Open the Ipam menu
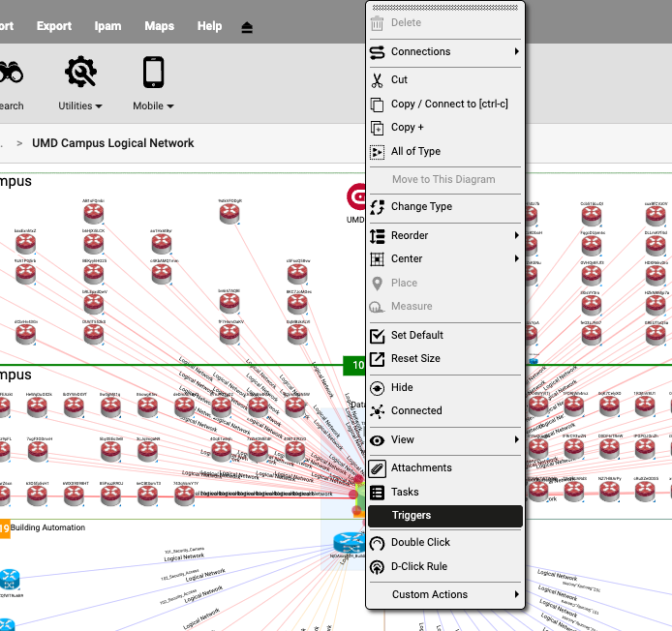 pyautogui.click(x=107, y=26)
